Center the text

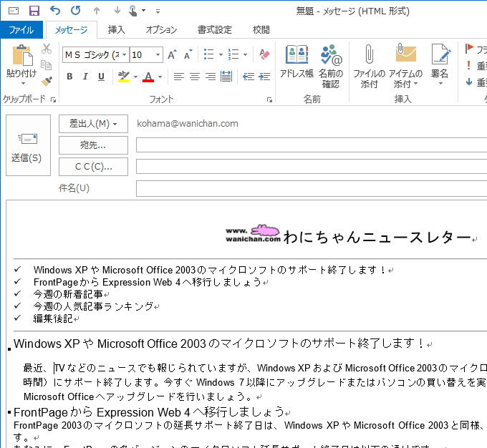click(x=195, y=77)
